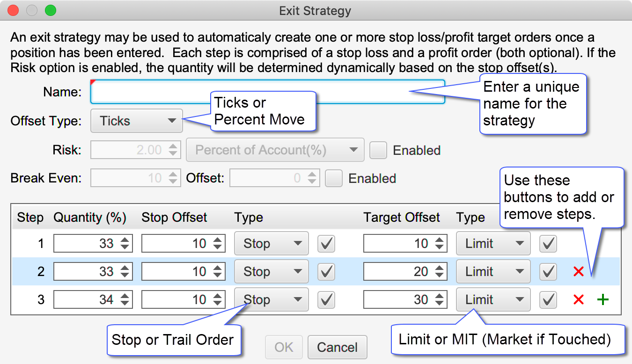Adjust step 3 Target Offset spinner arrows

point(439,299)
